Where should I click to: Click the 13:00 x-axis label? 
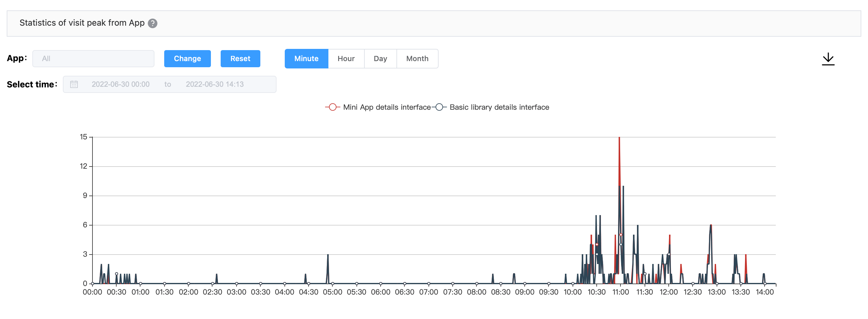(717, 292)
